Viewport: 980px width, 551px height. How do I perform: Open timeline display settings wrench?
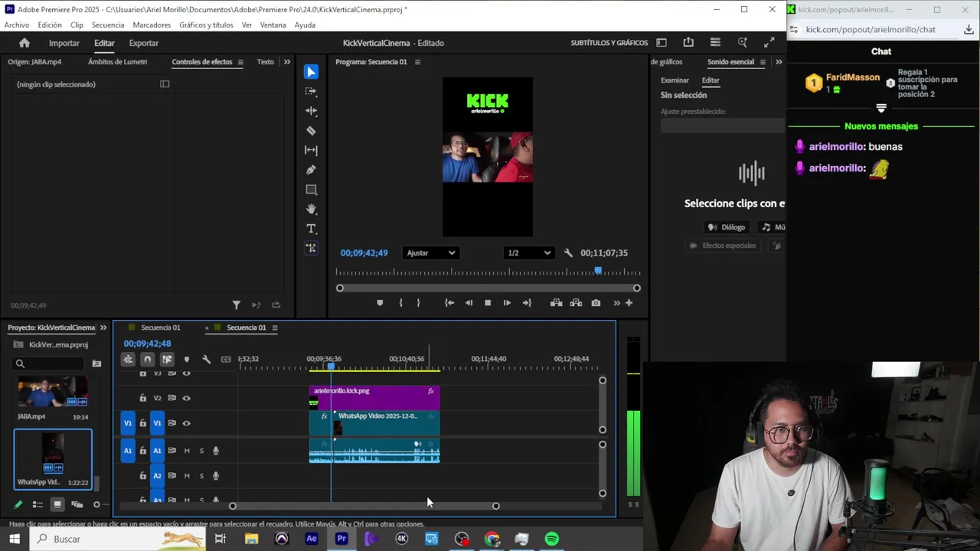pyautogui.click(x=206, y=359)
